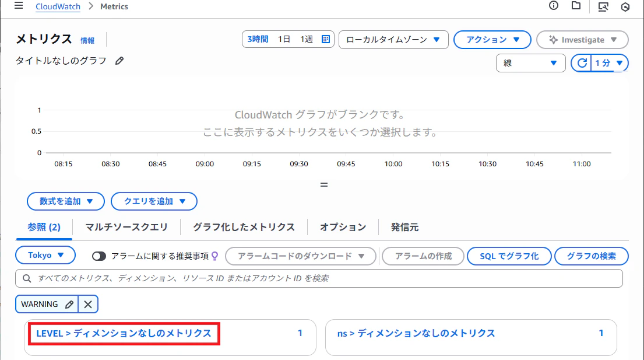Select the 1週 time range
Viewport: 644px width, 360px height.
click(x=307, y=40)
